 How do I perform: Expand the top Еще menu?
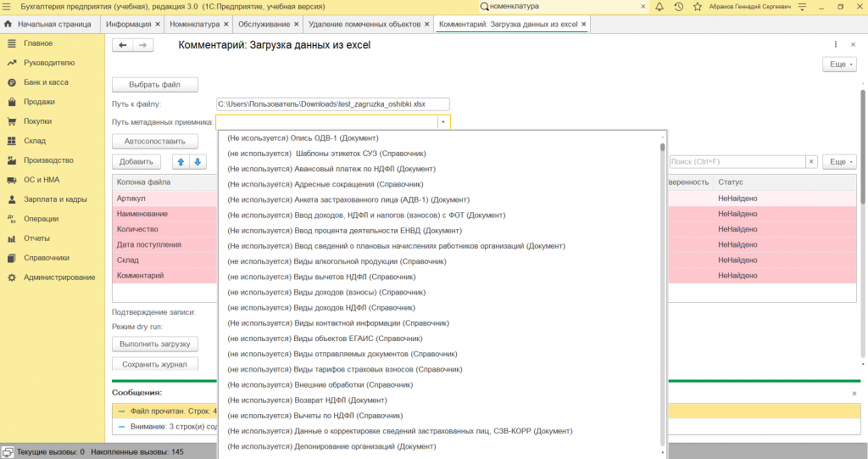click(x=840, y=64)
